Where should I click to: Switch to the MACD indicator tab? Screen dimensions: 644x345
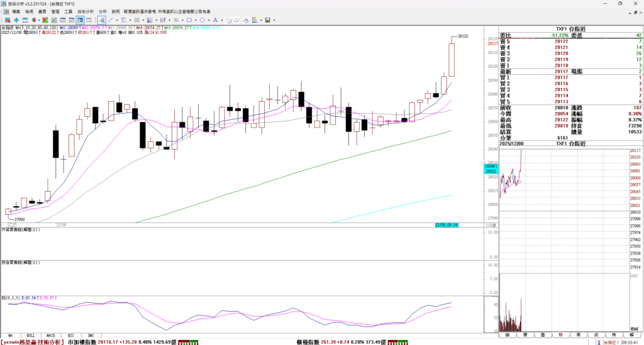coord(50,336)
